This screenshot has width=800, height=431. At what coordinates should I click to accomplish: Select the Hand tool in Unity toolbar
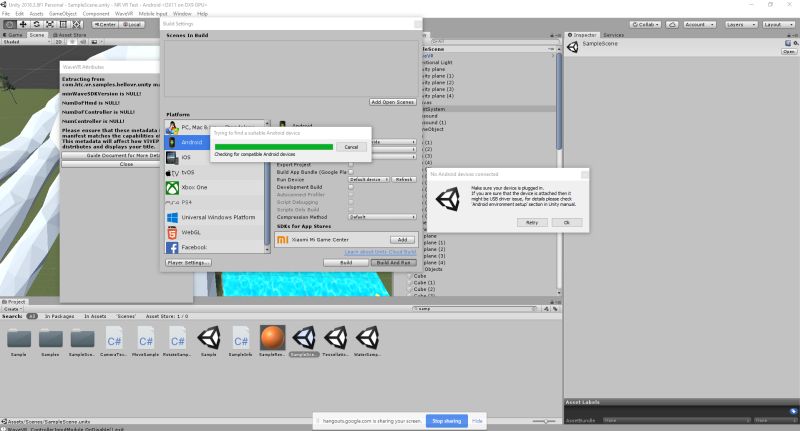coord(10,24)
